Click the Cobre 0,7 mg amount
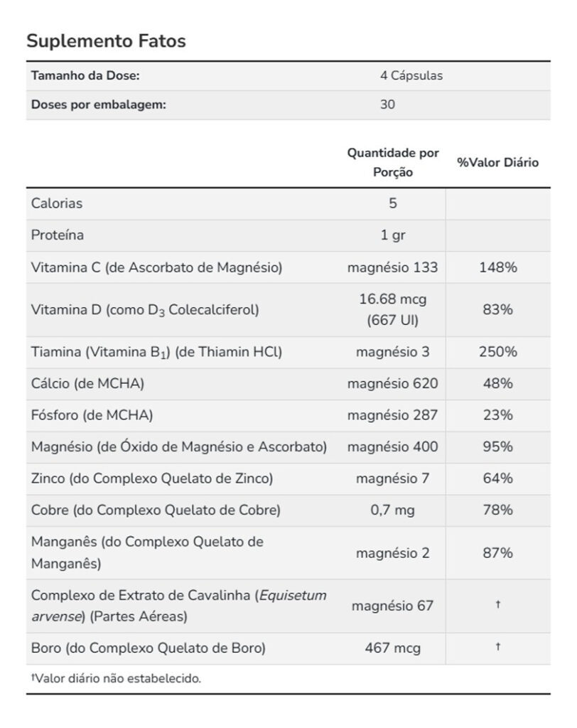 point(393,510)
